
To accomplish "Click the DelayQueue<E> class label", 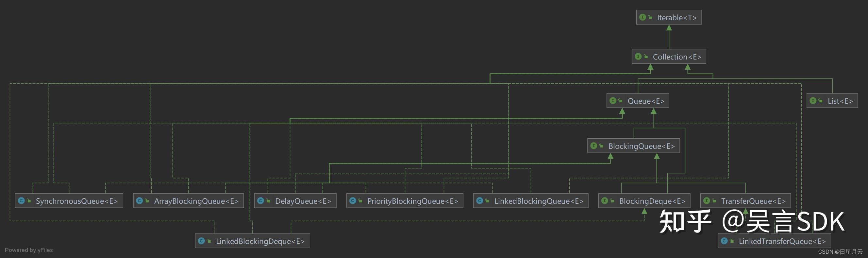I will pos(303,201).
